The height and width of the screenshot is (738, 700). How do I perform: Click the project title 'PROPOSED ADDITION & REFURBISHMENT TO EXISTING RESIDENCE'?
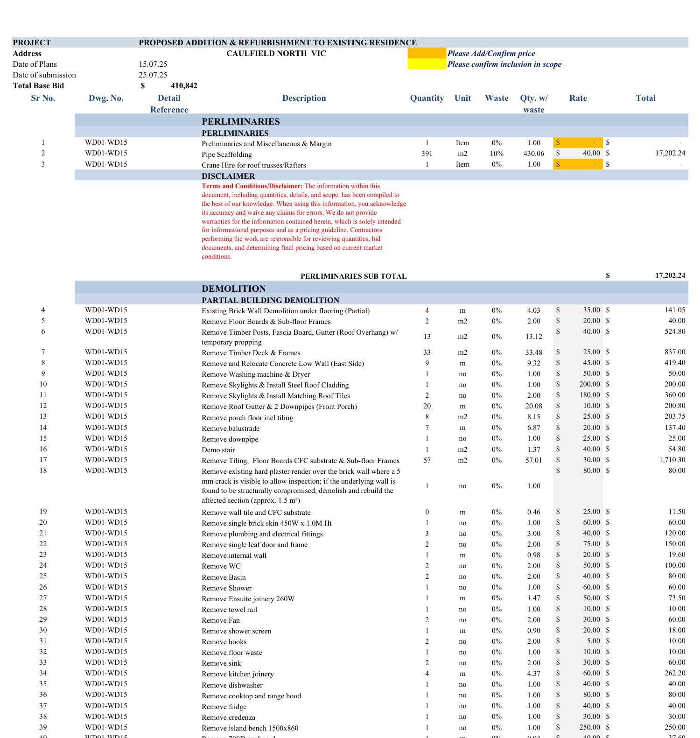click(278, 43)
